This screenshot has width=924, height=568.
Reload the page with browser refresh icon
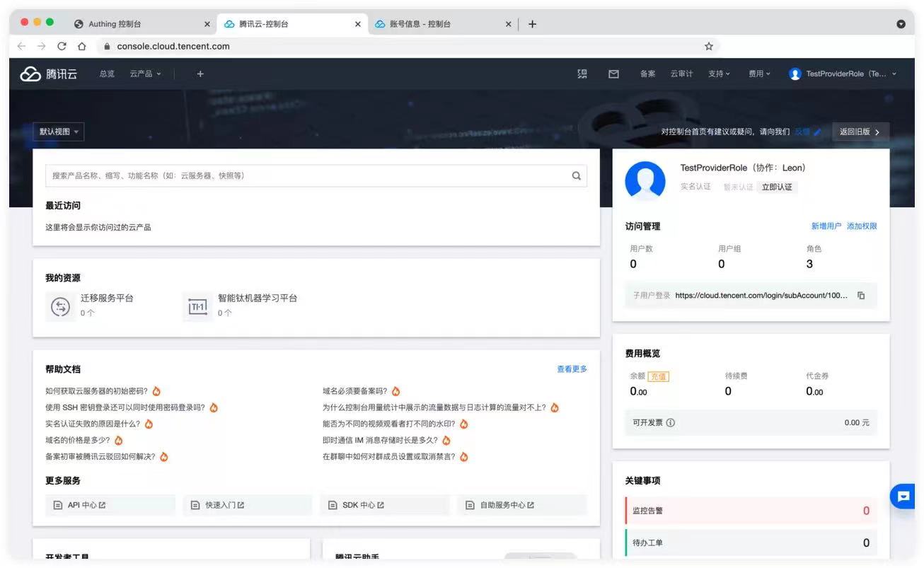(x=62, y=46)
